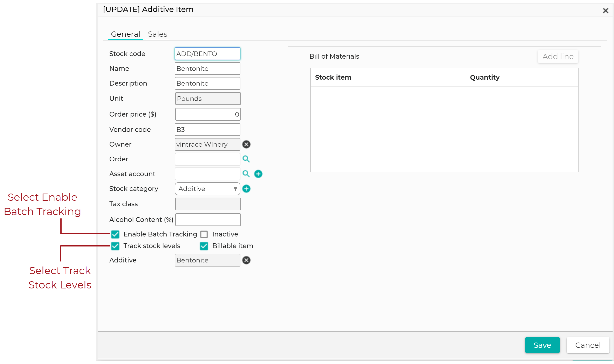Disable the Enable Batch Tracking checkbox
Image resolution: width=614 pixels, height=364 pixels.
115,234
